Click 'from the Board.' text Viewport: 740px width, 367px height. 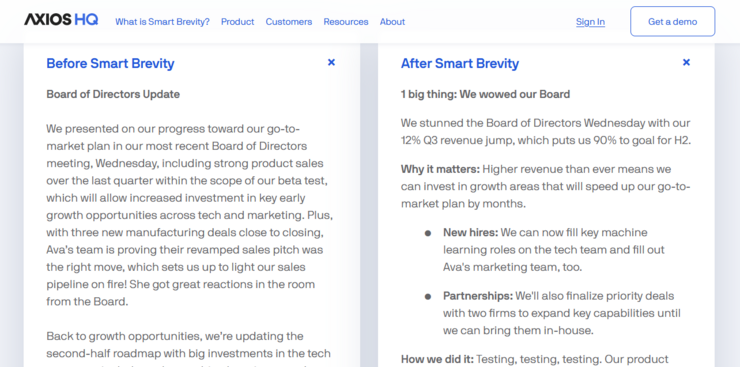(87, 301)
